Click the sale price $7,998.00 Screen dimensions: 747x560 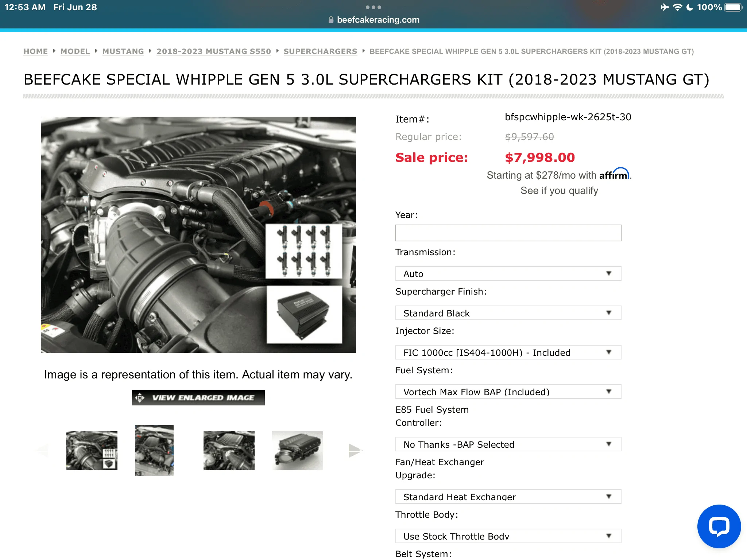[x=540, y=157]
